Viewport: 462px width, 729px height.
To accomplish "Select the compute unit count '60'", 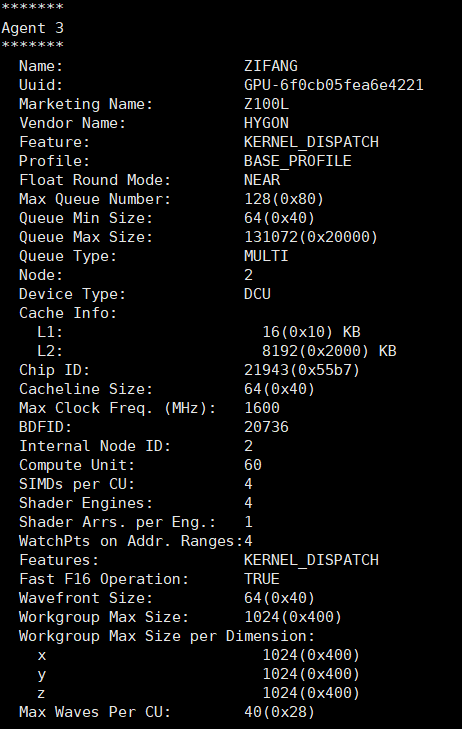I will 253,465.
